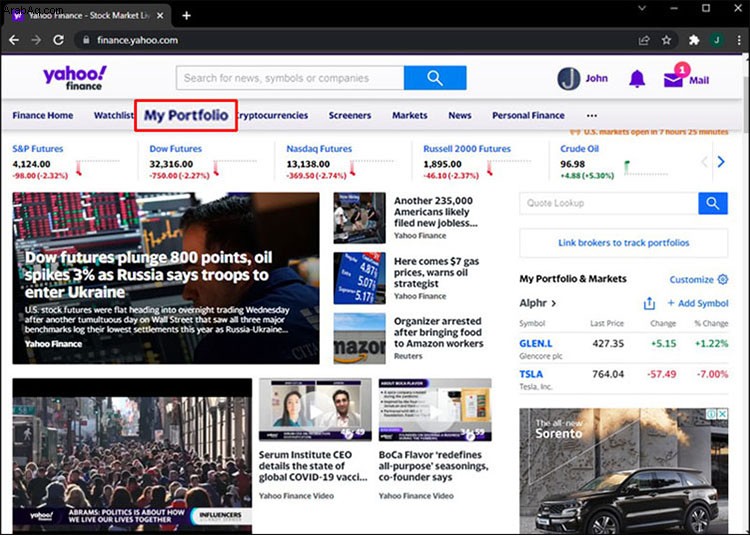The image size is (750, 536).
Task: Click the Add Symbol link
Action: tap(697, 303)
